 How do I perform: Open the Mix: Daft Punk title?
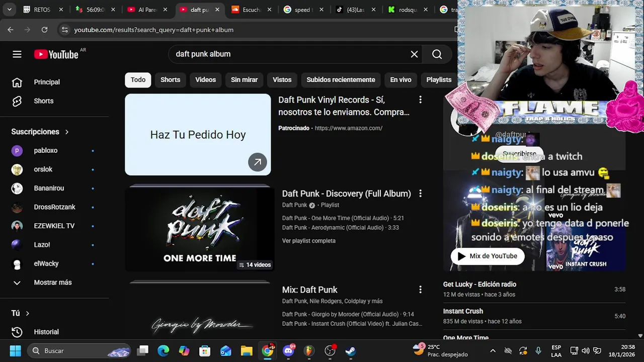pos(309,290)
